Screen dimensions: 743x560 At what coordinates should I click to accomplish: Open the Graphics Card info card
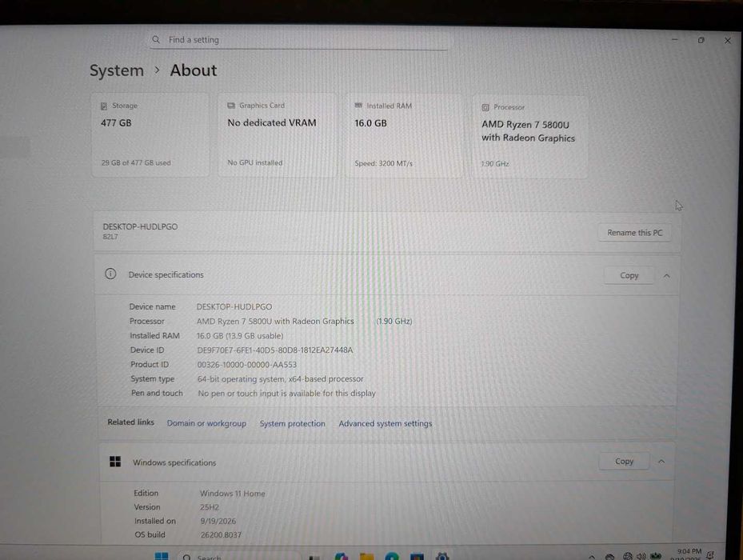pyautogui.click(x=278, y=134)
